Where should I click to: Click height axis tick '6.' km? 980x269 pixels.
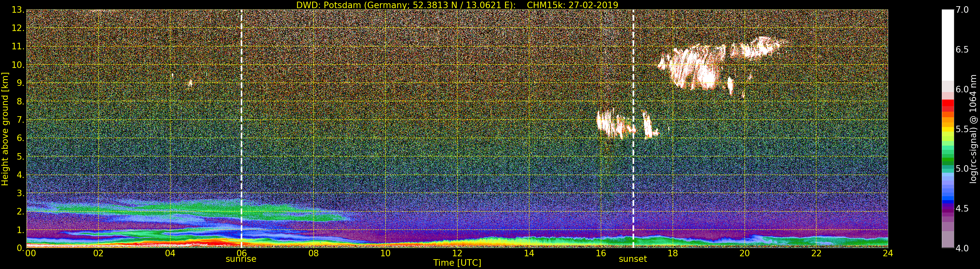coord(21,138)
